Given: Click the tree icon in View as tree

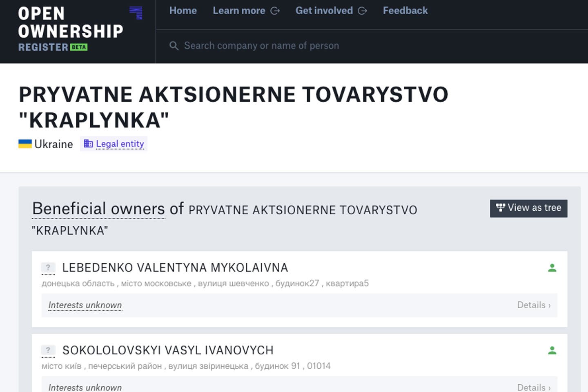Looking at the screenshot, I should click(x=500, y=207).
